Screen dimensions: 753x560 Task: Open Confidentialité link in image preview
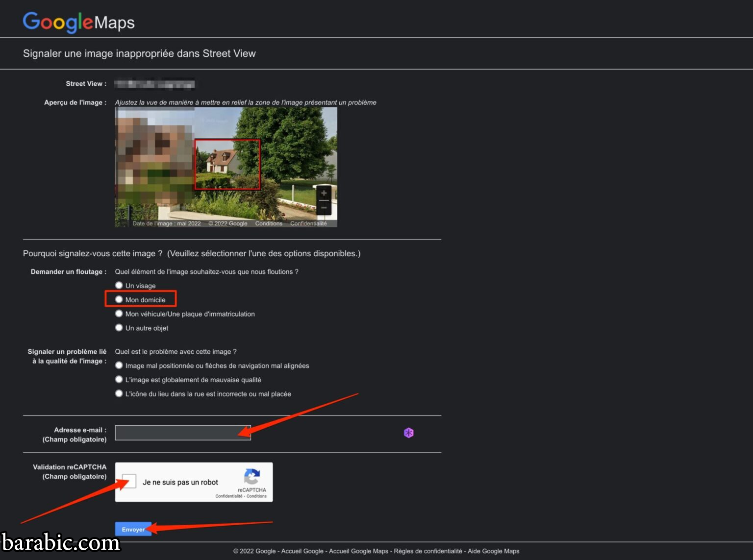pyautogui.click(x=308, y=223)
